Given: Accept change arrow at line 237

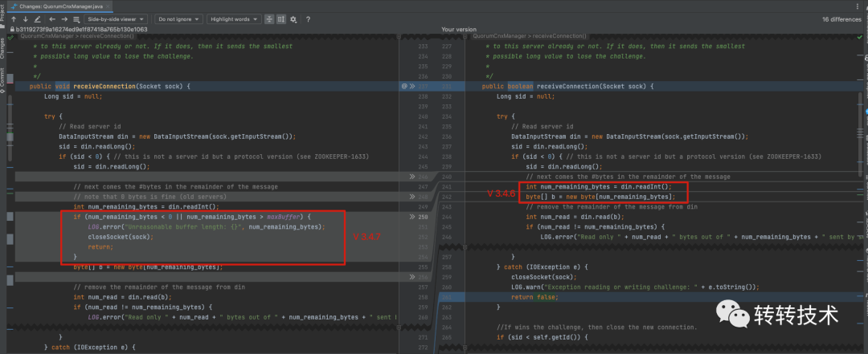Looking at the screenshot, I should (411, 86).
